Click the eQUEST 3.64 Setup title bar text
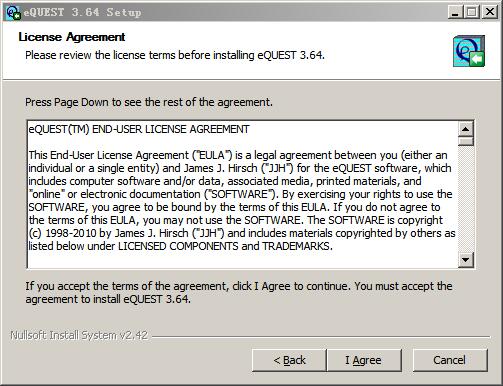 tap(82, 13)
